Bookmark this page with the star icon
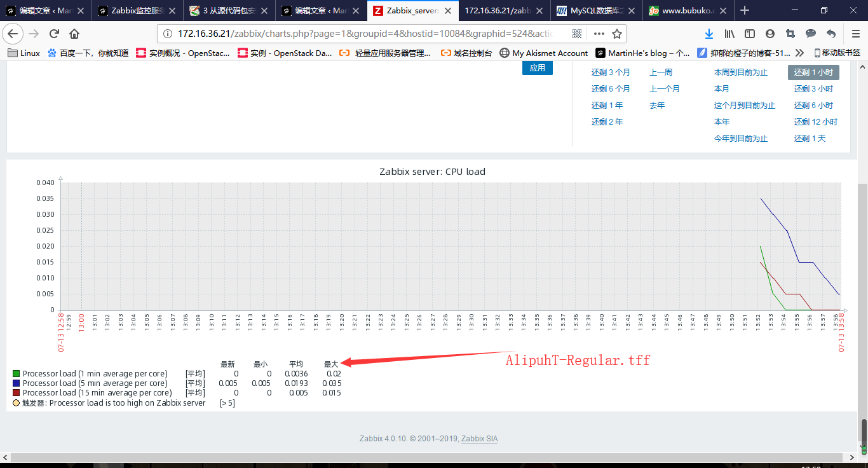 click(x=616, y=34)
